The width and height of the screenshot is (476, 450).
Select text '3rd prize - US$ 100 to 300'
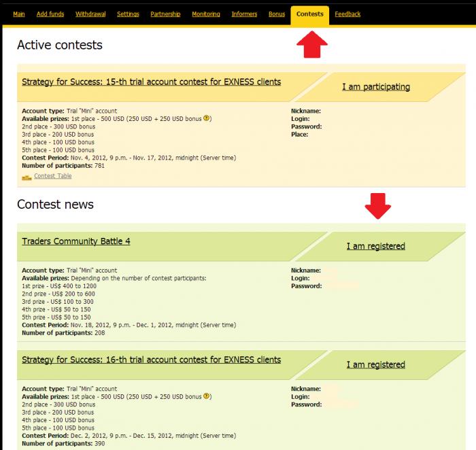coord(58,302)
